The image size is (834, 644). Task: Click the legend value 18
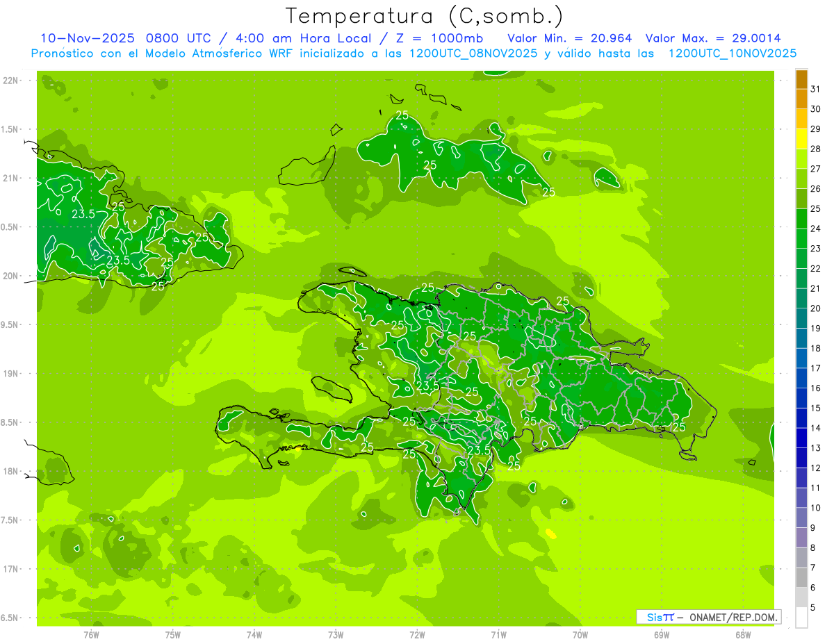coord(816,348)
